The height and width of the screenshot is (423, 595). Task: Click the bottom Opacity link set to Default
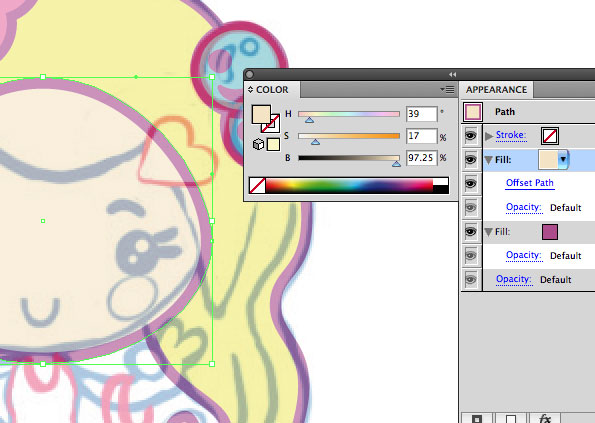click(x=513, y=279)
